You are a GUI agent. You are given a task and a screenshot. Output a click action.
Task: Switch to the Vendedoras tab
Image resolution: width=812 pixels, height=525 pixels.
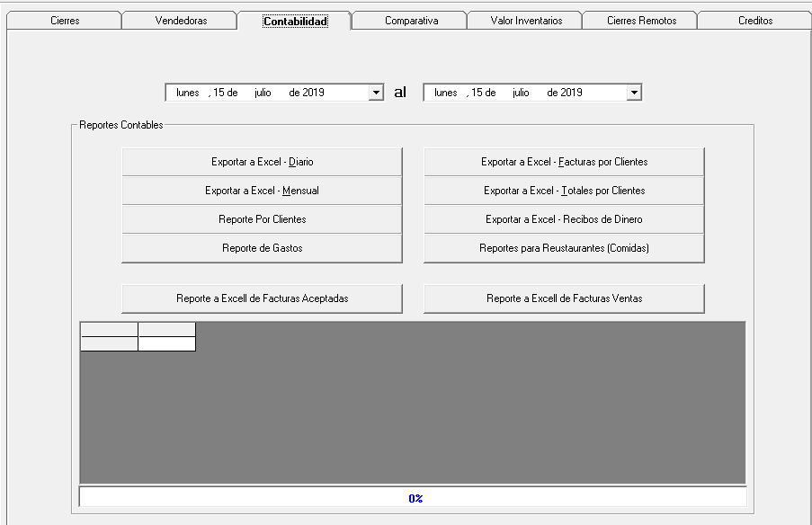click(181, 21)
